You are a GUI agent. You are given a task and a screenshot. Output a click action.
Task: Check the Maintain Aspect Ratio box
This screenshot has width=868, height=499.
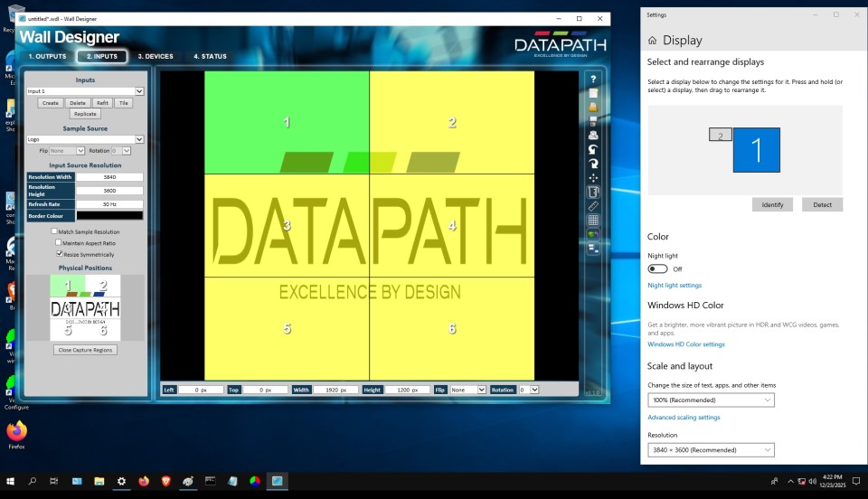click(x=59, y=242)
